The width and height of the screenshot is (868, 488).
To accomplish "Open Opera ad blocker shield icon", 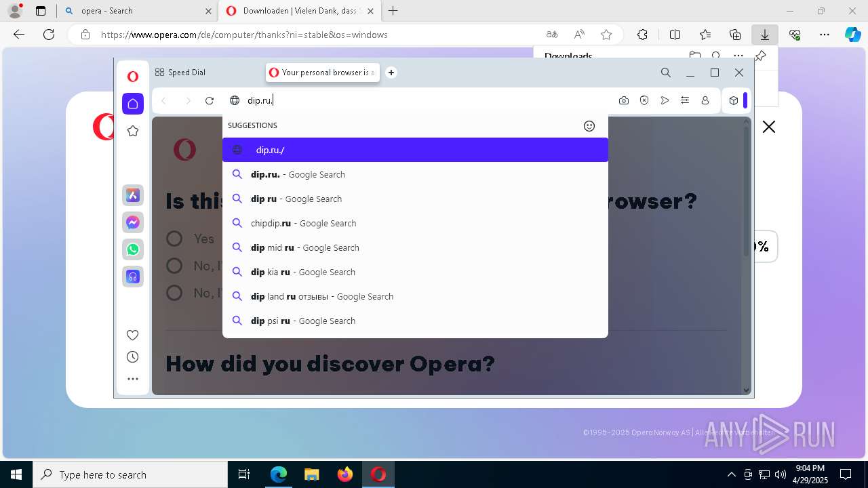I will [644, 100].
